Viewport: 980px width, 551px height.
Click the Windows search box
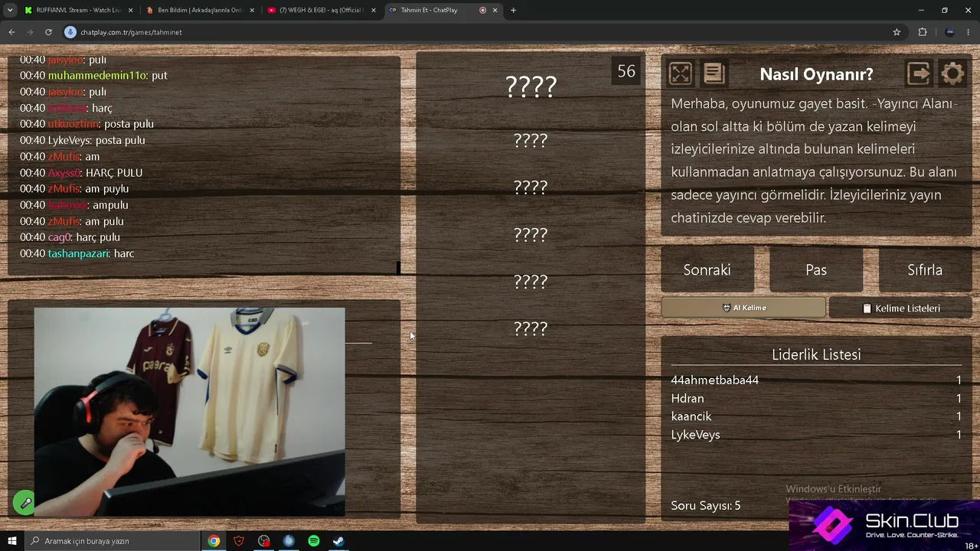click(113, 541)
